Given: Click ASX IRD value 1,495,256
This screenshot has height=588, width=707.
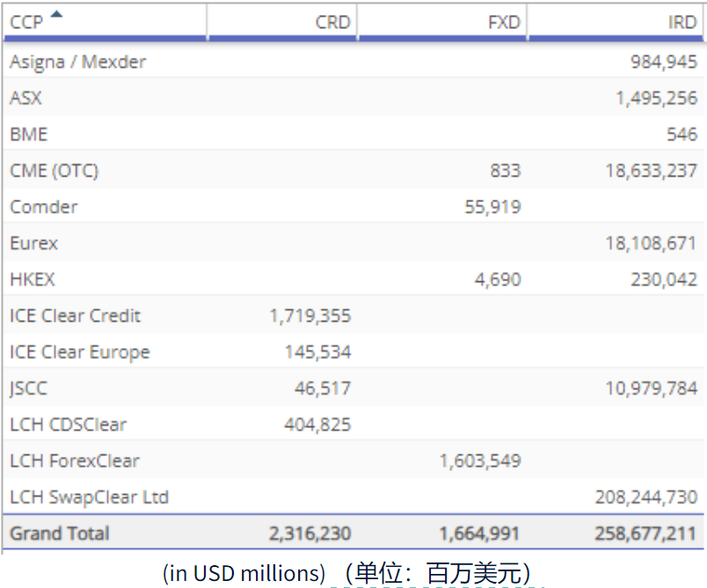Looking at the screenshot, I should (657, 98).
